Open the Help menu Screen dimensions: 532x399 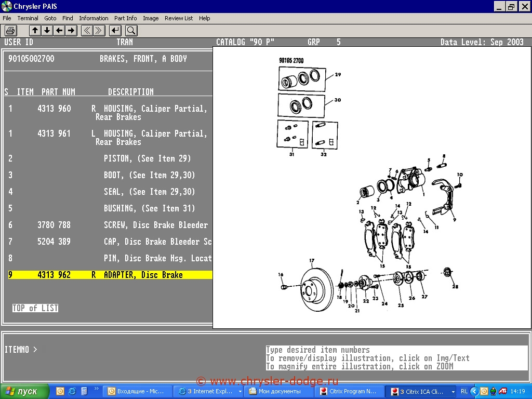pos(204,18)
